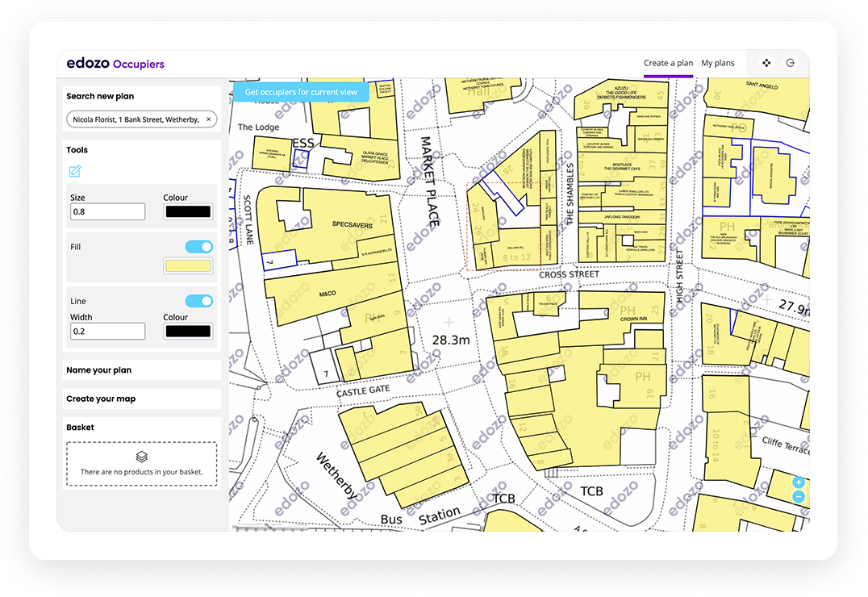
Task: Click the CROSS STREET label on the map
Action: click(x=569, y=274)
